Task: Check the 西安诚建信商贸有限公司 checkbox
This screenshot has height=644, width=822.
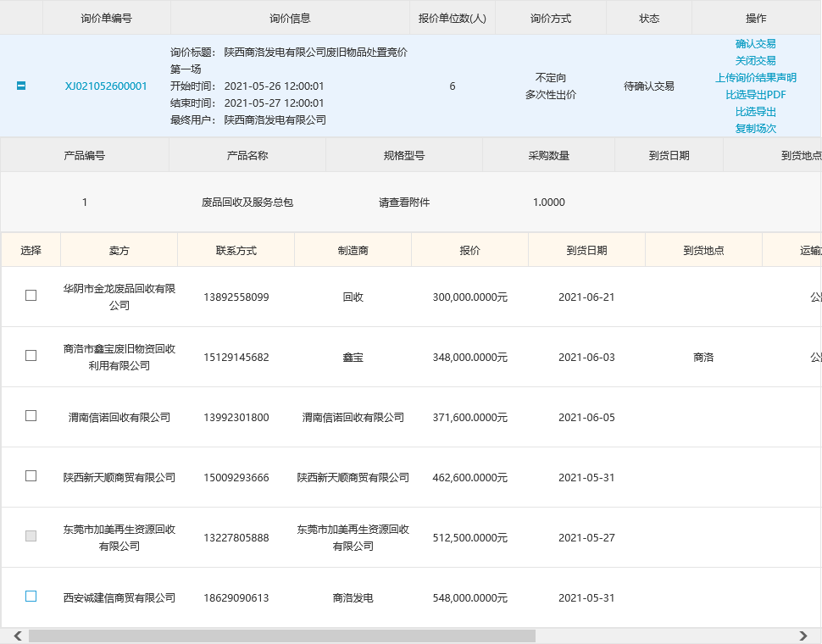Action: coord(31,597)
